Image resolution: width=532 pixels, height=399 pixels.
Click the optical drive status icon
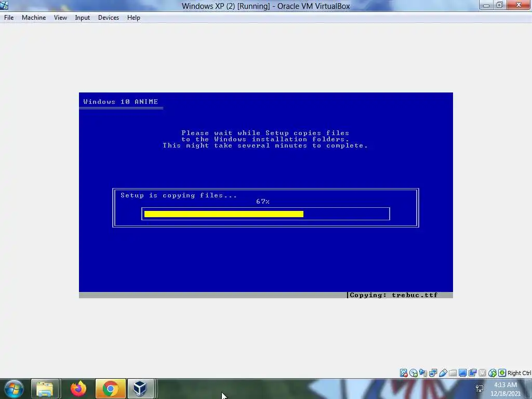point(413,373)
